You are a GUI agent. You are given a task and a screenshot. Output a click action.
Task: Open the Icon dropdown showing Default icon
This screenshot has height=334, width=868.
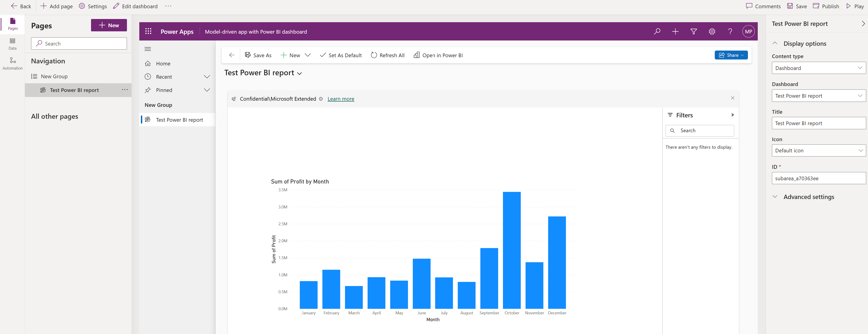[x=818, y=150]
